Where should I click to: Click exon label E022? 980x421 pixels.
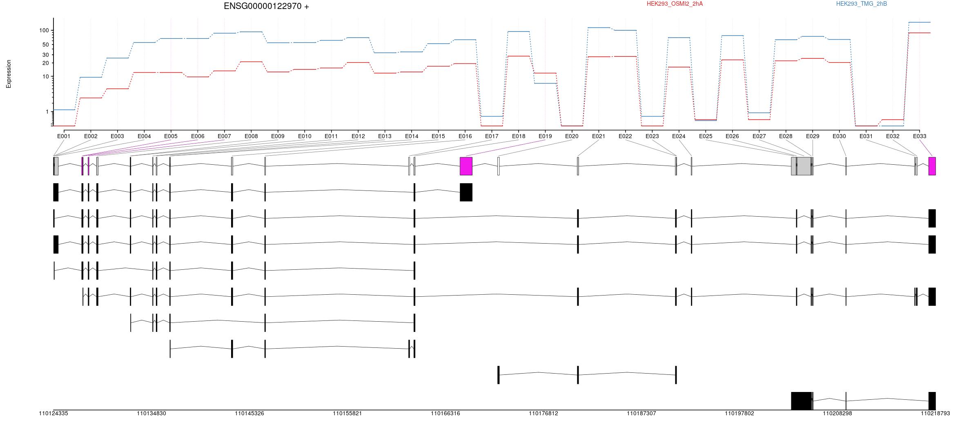click(625, 137)
